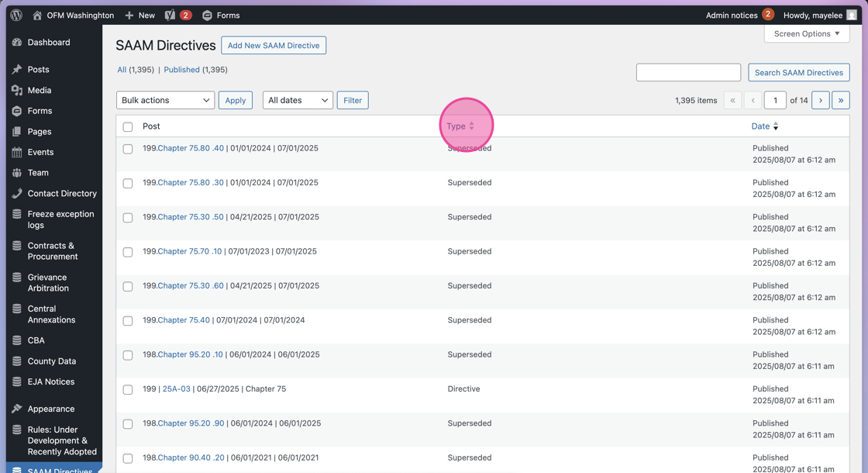Open Media library from sidebar icon
This screenshot has width=868, height=473.
tap(17, 90)
